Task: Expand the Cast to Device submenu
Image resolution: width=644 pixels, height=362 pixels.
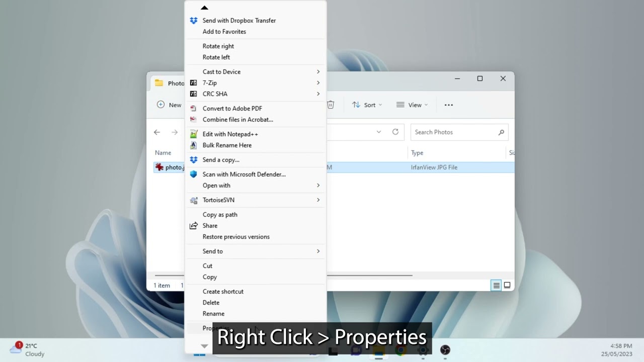Action: 256,72
